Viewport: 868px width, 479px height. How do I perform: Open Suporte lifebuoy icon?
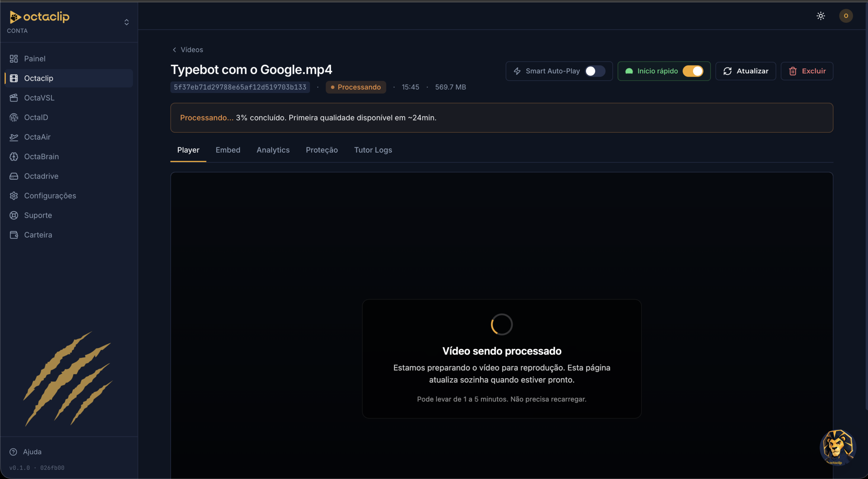pyautogui.click(x=14, y=215)
